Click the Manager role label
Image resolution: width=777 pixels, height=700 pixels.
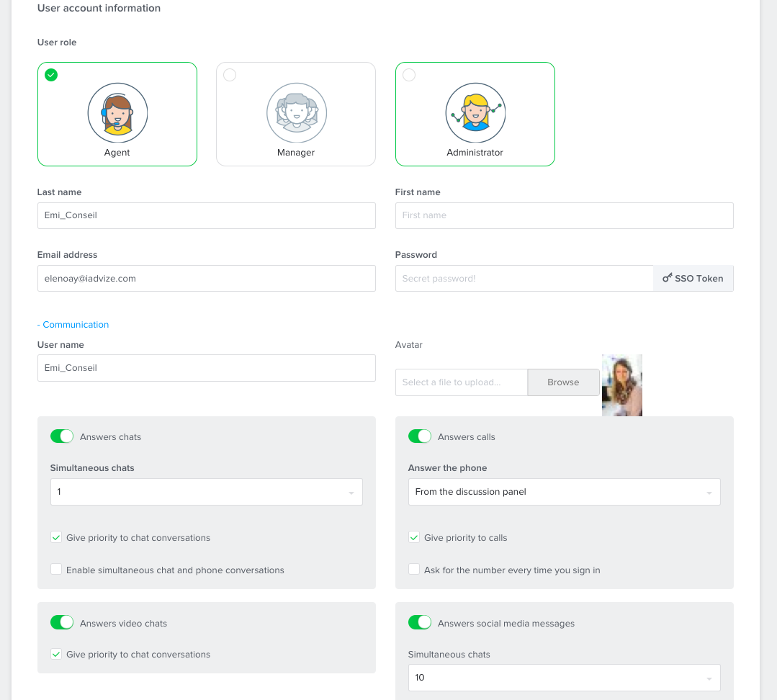click(296, 153)
